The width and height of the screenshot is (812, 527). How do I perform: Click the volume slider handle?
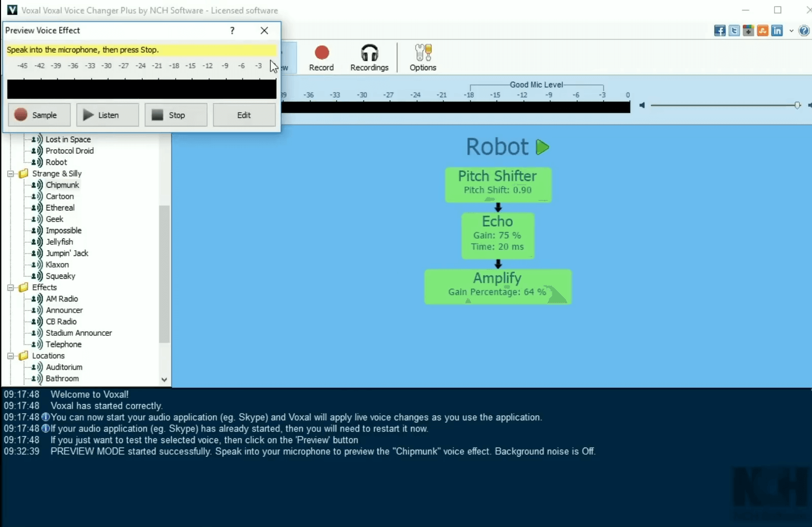click(x=797, y=105)
